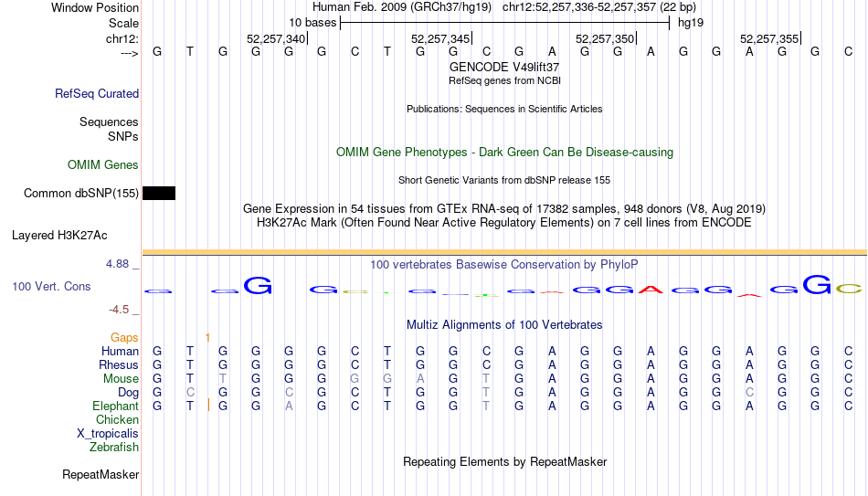This screenshot has width=868, height=496.
Task: Click the hg19 label beside the scale bar
Action: [691, 23]
